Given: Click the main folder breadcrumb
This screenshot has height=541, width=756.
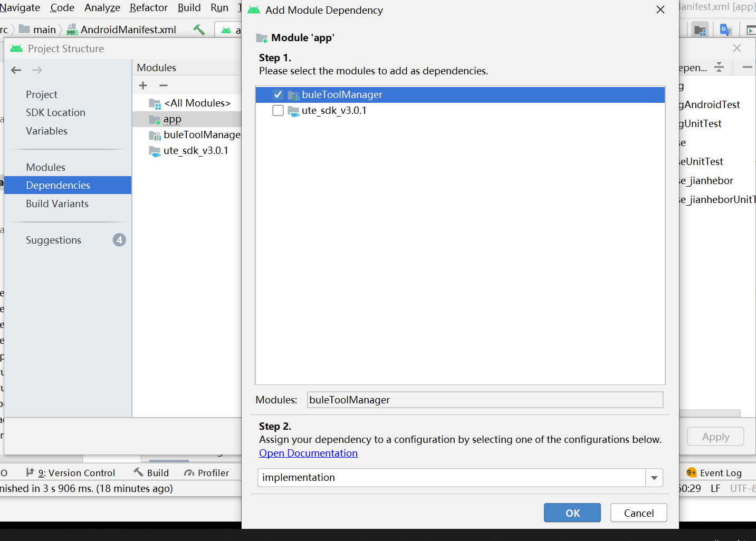Looking at the screenshot, I should coord(37,30).
